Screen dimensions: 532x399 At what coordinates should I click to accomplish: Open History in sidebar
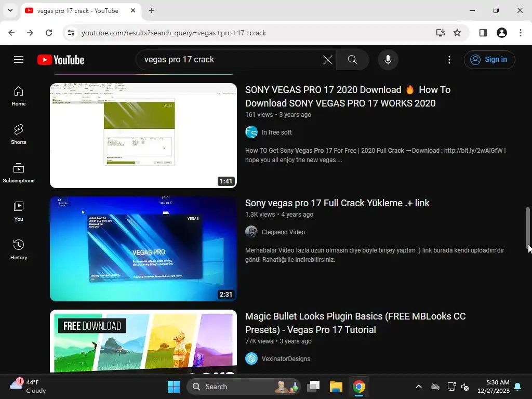coord(19,250)
